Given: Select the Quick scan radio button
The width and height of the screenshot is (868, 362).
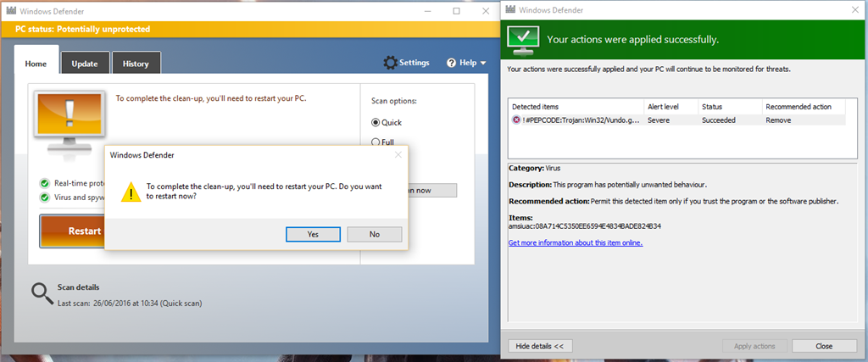Looking at the screenshot, I should point(376,122).
